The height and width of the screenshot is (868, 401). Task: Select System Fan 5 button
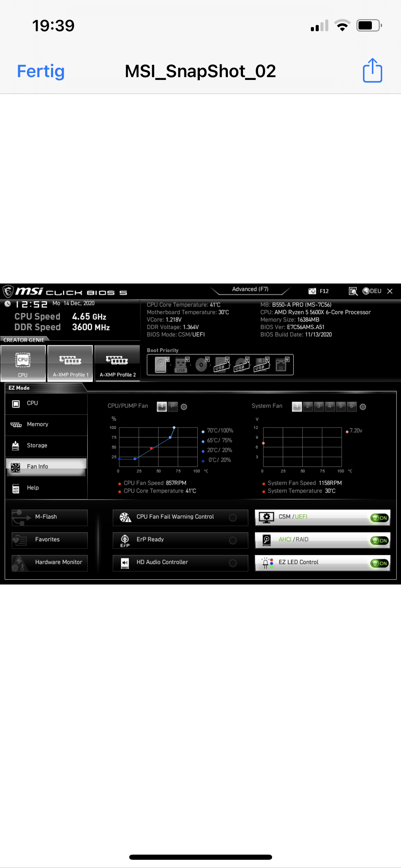pos(341,406)
